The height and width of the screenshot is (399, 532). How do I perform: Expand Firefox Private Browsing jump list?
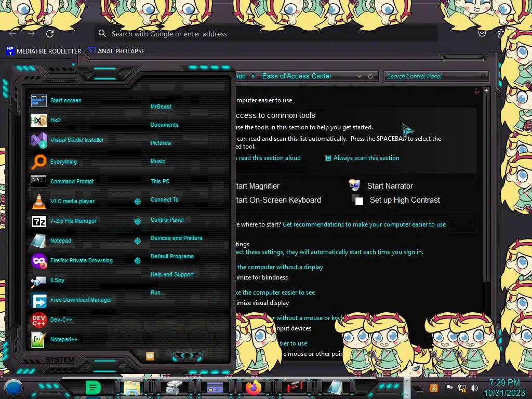(x=137, y=261)
